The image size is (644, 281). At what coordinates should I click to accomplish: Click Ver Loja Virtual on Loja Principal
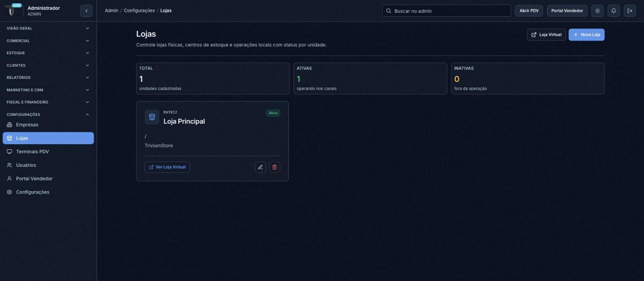[167, 167]
